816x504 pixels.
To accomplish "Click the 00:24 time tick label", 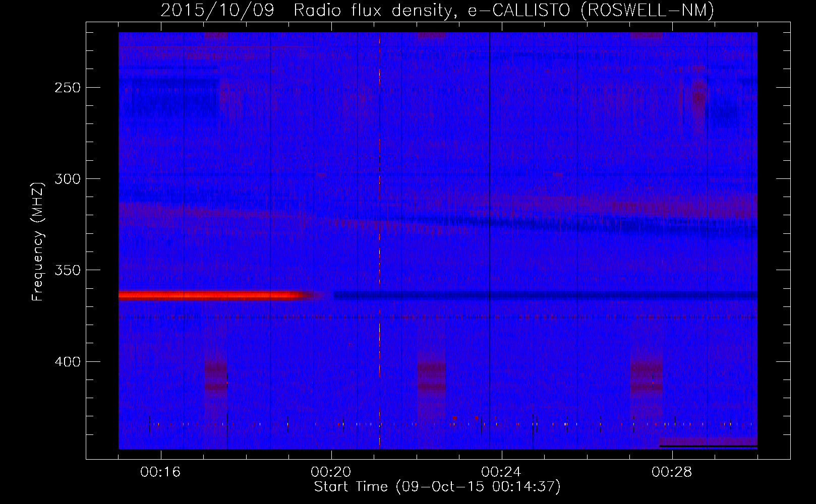I will (x=501, y=472).
